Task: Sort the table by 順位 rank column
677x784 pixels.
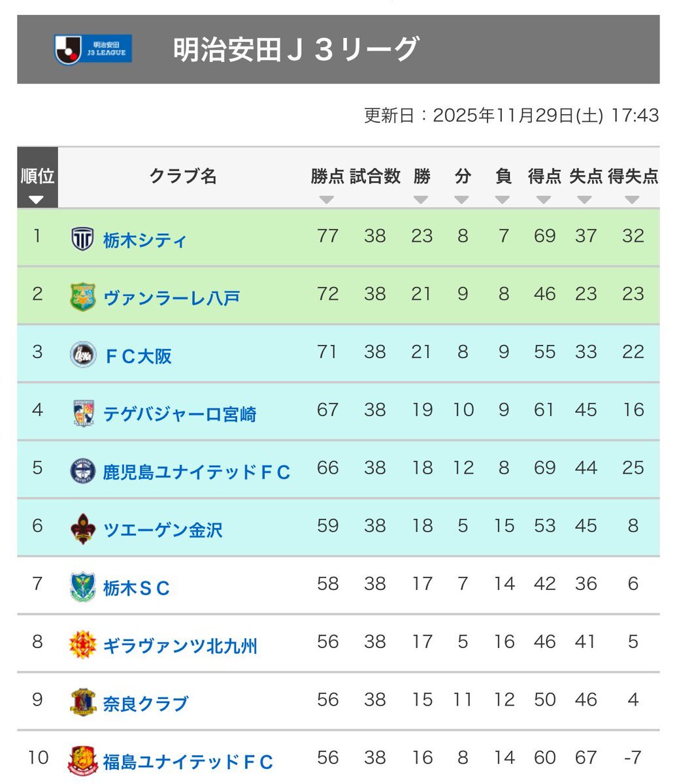Action: point(37,199)
